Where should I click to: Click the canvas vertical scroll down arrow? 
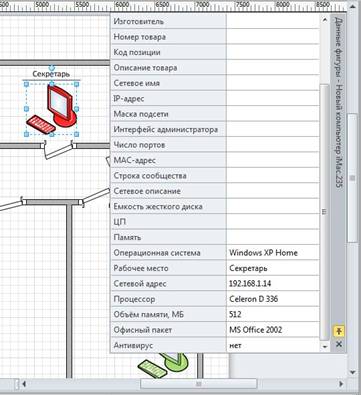(x=353, y=372)
